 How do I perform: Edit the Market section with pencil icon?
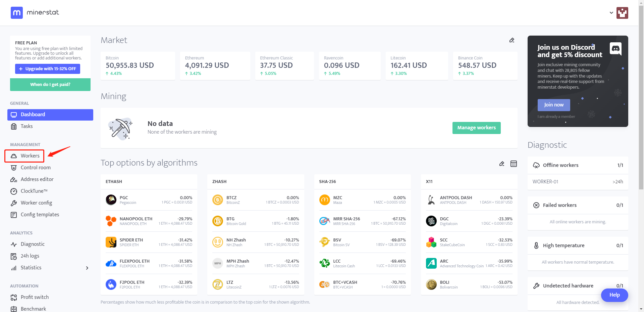[512, 40]
